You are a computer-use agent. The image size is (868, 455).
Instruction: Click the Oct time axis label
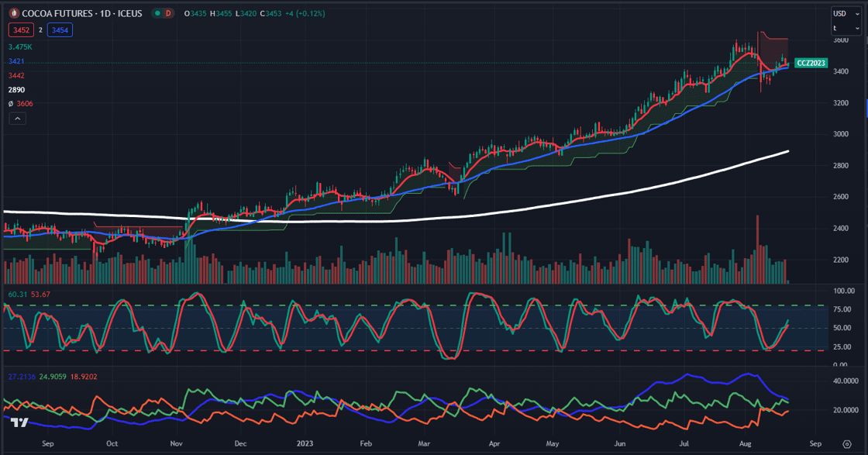click(112, 443)
